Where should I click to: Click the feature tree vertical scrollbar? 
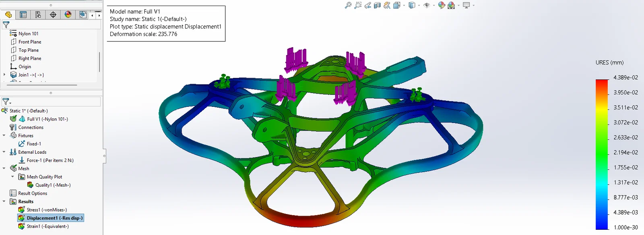tap(99, 61)
